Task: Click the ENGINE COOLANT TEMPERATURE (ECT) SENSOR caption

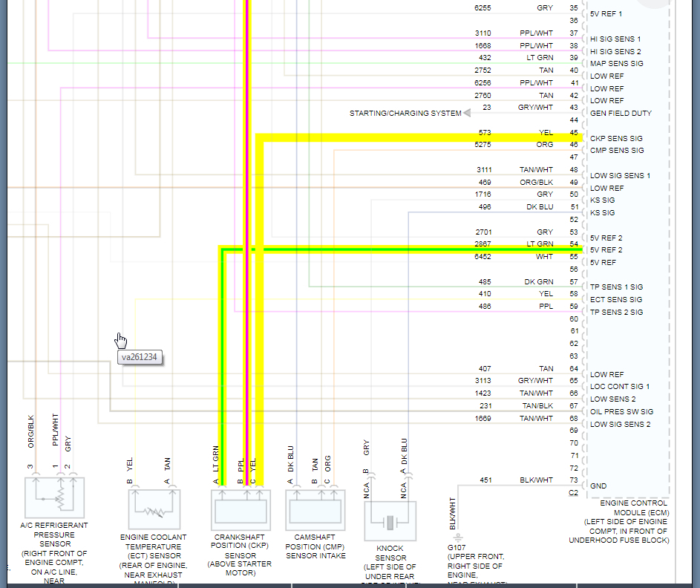Action: [x=153, y=546]
